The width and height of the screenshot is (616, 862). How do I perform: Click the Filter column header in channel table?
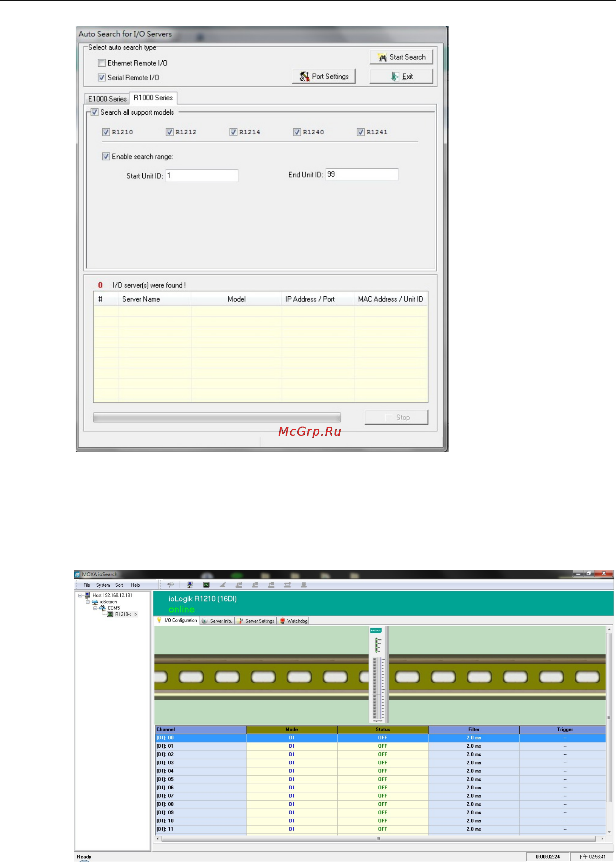474,729
